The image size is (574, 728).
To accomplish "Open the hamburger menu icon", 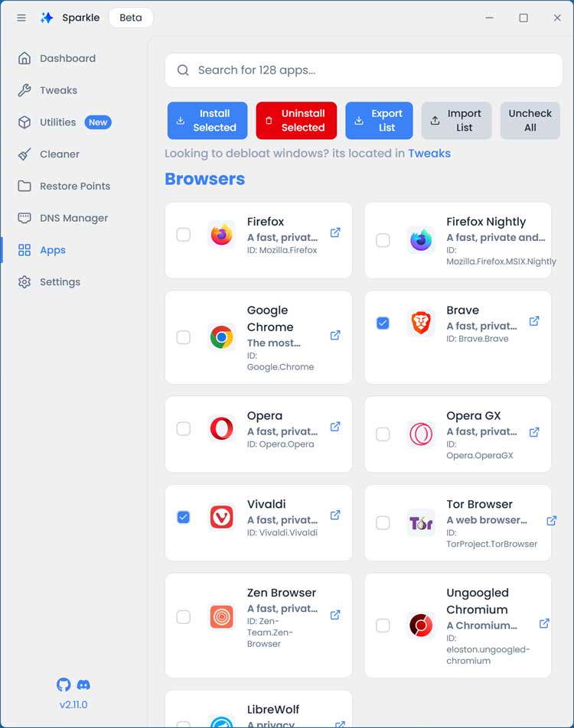I will coord(21,18).
